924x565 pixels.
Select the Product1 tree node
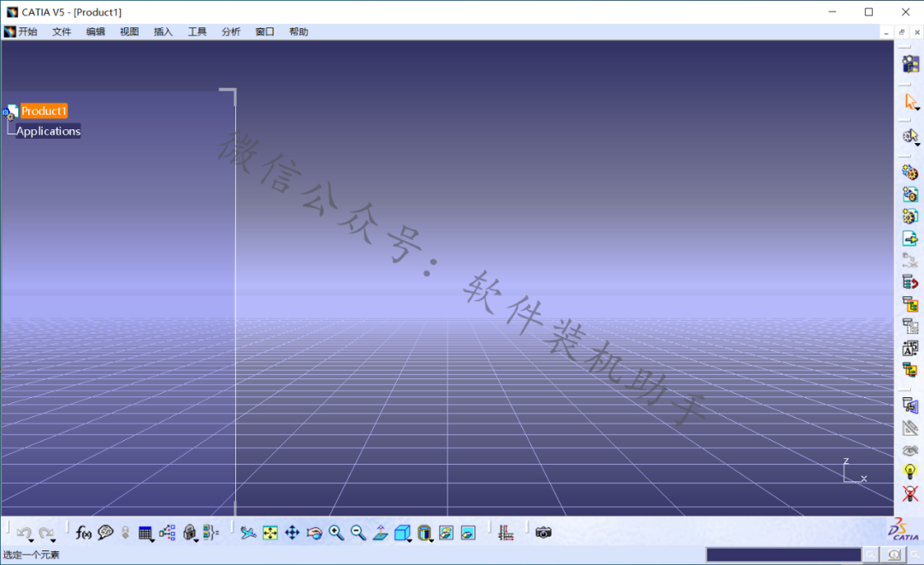[44, 111]
